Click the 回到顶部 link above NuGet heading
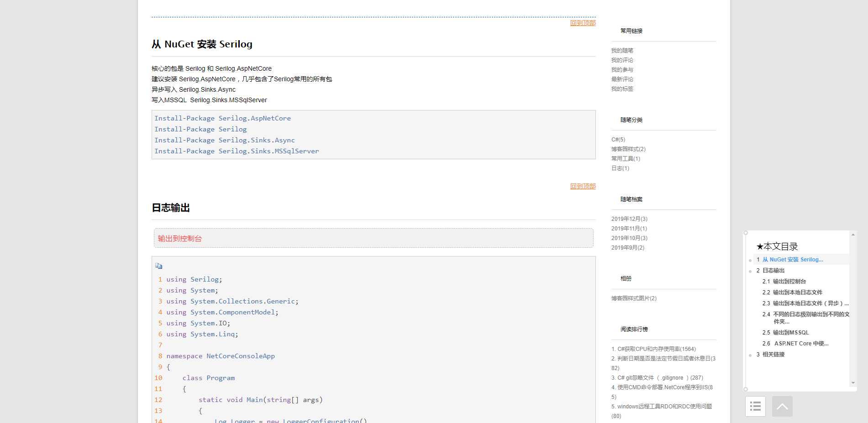 583,23
